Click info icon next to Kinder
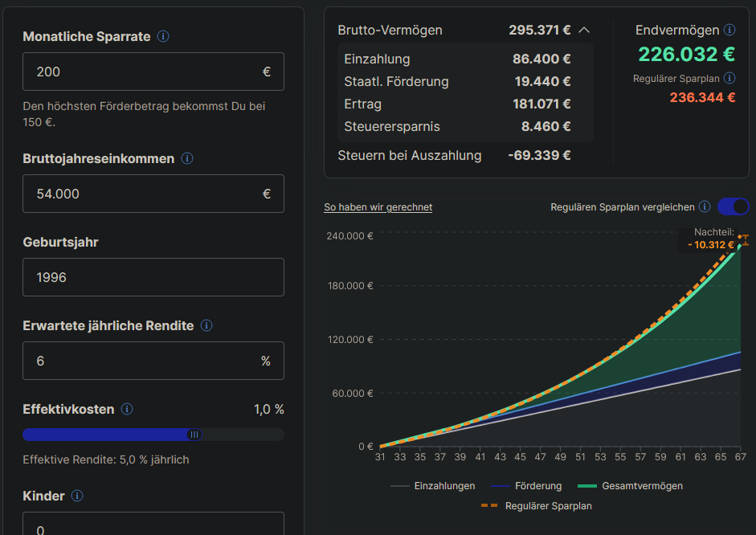Screen dimensions: 756x535 coord(77,496)
